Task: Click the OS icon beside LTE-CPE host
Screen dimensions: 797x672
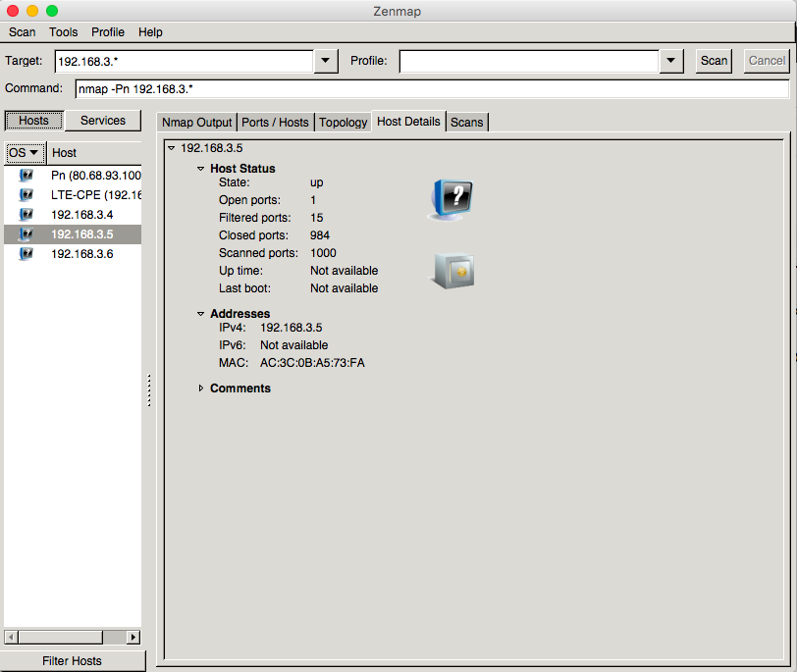Action: pos(26,194)
